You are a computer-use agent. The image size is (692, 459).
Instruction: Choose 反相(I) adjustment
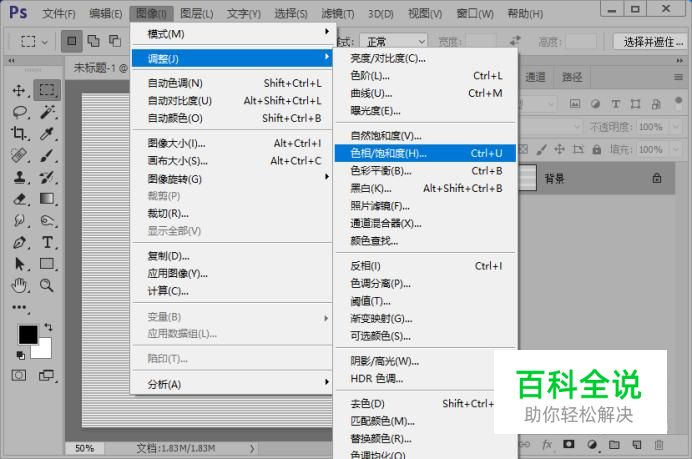tap(425, 266)
